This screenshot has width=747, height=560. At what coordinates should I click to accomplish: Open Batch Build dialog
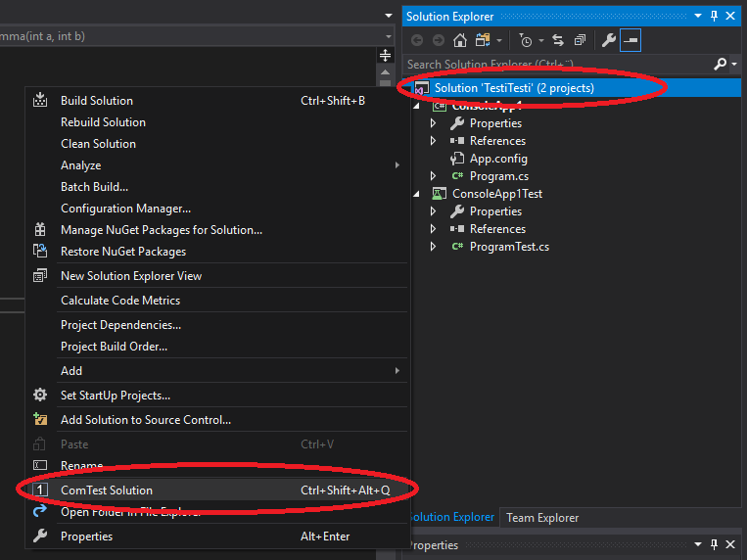pyautogui.click(x=217, y=187)
